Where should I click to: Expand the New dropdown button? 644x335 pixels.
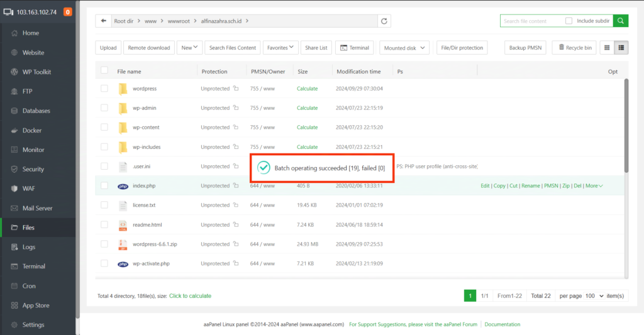click(x=190, y=47)
